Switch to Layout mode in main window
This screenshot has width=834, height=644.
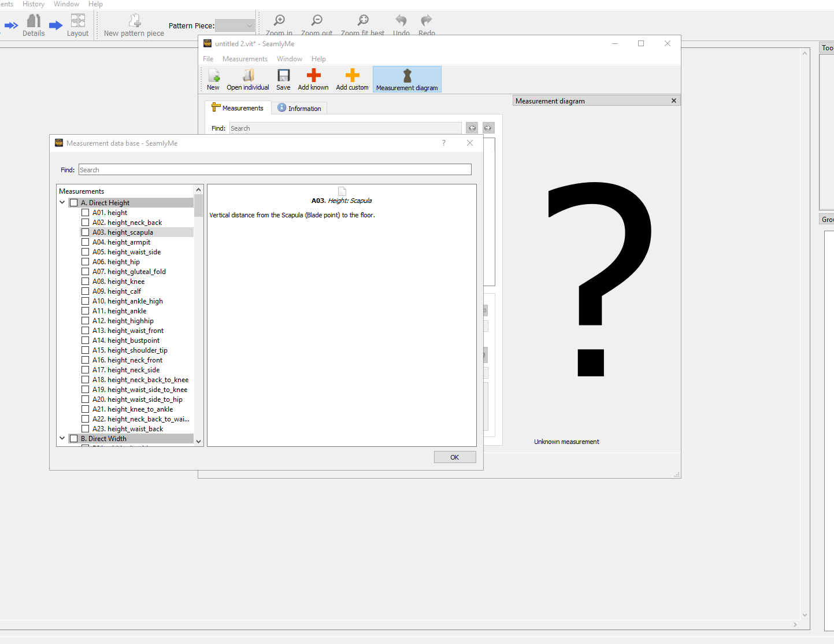click(x=77, y=25)
